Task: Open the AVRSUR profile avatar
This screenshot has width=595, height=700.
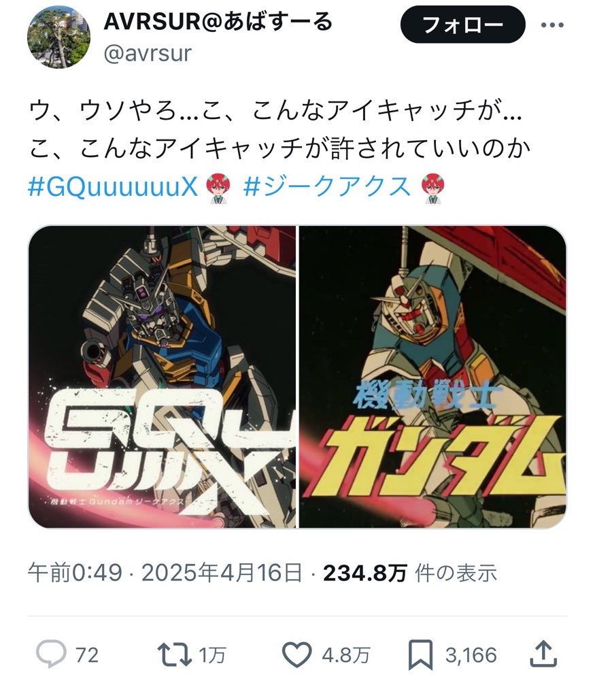Action: [58, 37]
